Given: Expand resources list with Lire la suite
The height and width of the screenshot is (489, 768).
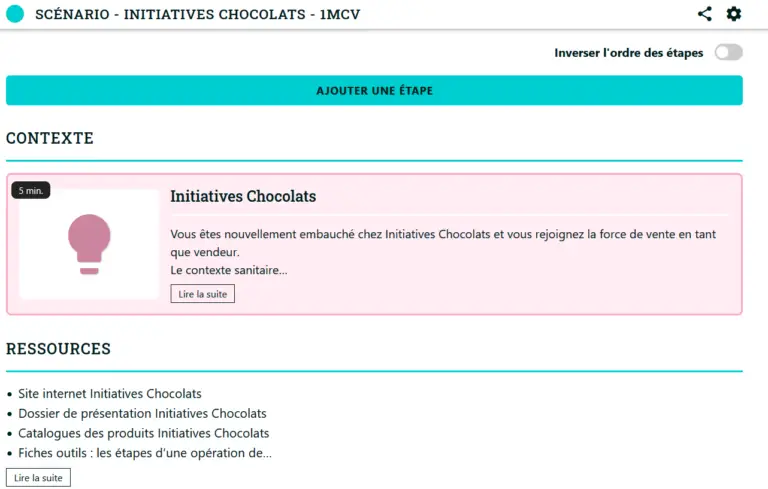Looking at the screenshot, I should click(x=38, y=478).
